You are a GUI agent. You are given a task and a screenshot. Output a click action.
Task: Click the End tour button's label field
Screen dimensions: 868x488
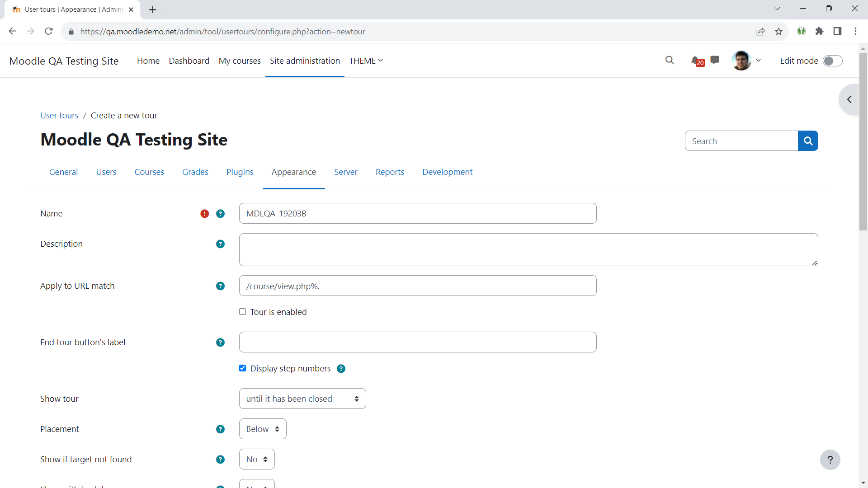[418, 343]
